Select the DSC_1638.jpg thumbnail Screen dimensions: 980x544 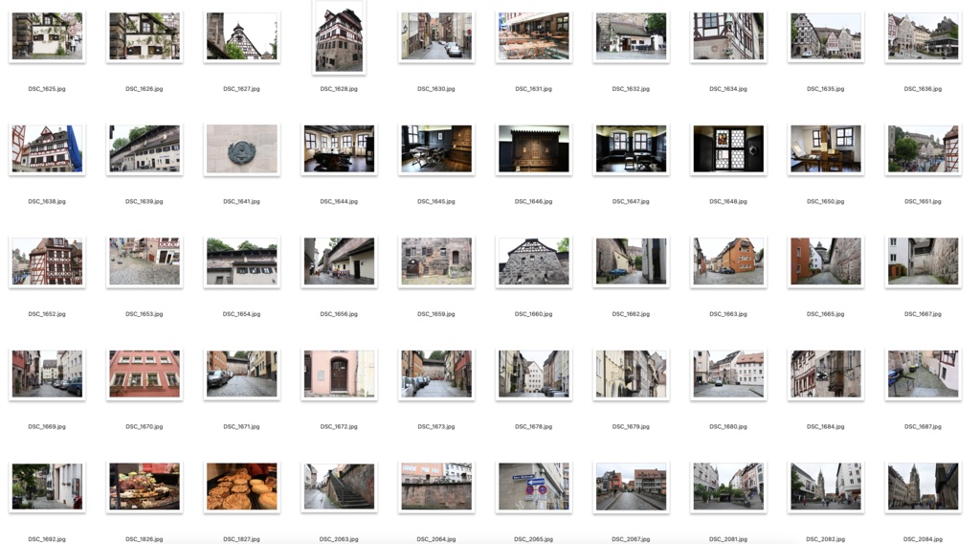coord(47,148)
